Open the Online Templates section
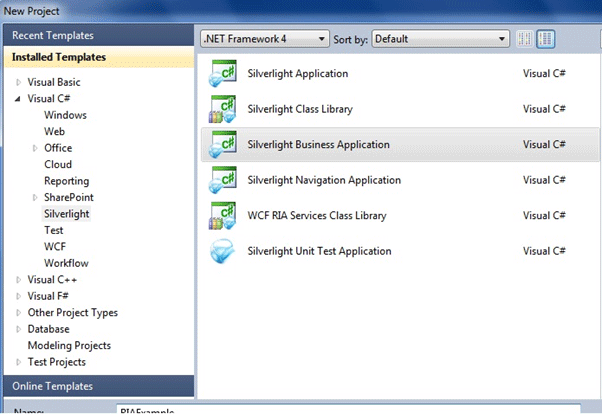Screen dimensions: 602x414 (99, 386)
